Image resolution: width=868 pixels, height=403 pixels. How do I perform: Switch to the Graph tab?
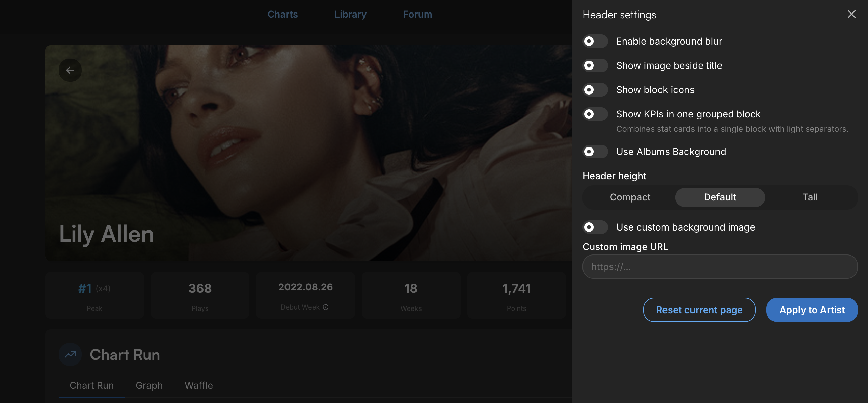149,385
